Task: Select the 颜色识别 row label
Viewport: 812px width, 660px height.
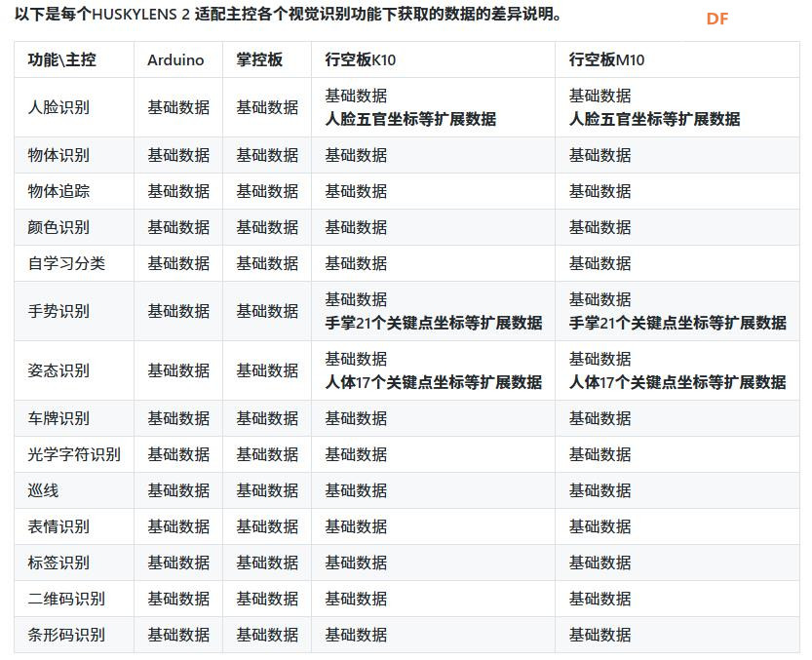Action: click(x=58, y=227)
